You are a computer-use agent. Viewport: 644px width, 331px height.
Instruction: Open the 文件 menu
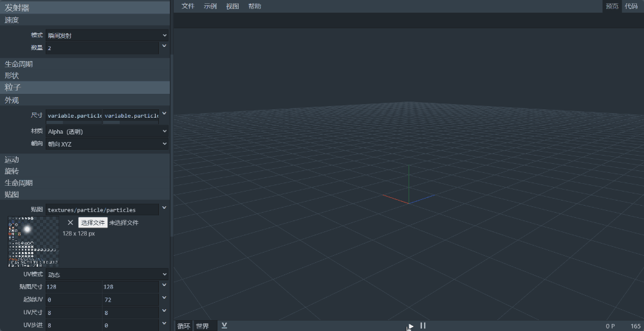188,6
